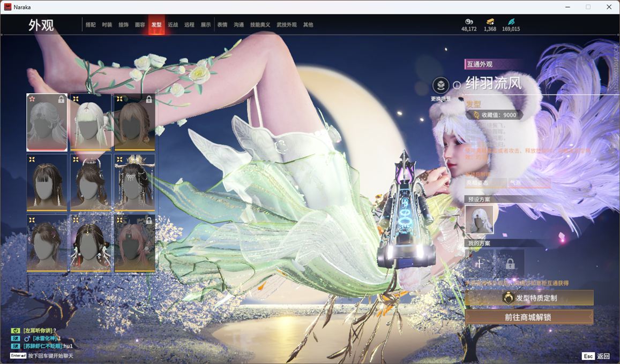Viewport: 620px width, 364px height.
Task: Select the locked brown hairstyle in first row
Action: pyautogui.click(x=135, y=123)
